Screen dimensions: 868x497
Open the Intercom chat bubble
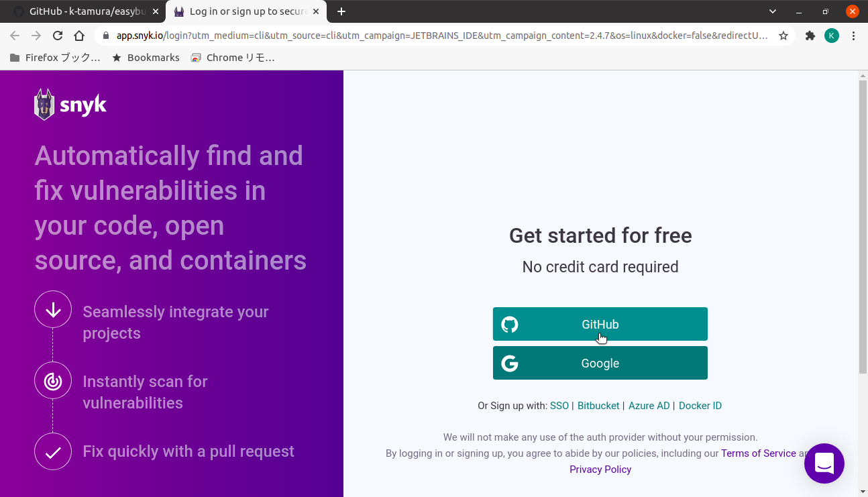(824, 463)
